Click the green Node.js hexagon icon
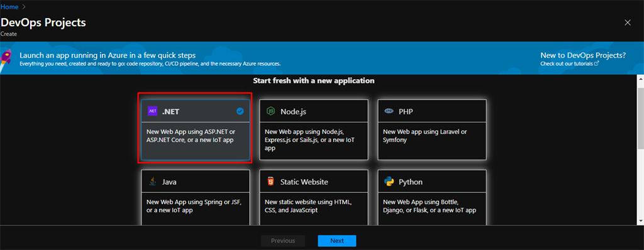The width and height of the screenshot is (644, 250). click(x=270, y=111)
